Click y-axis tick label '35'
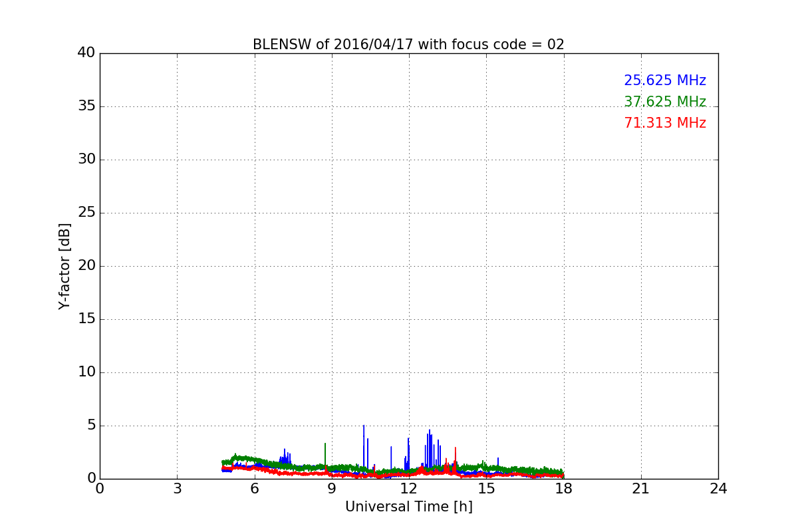 (x=86, y=106)
